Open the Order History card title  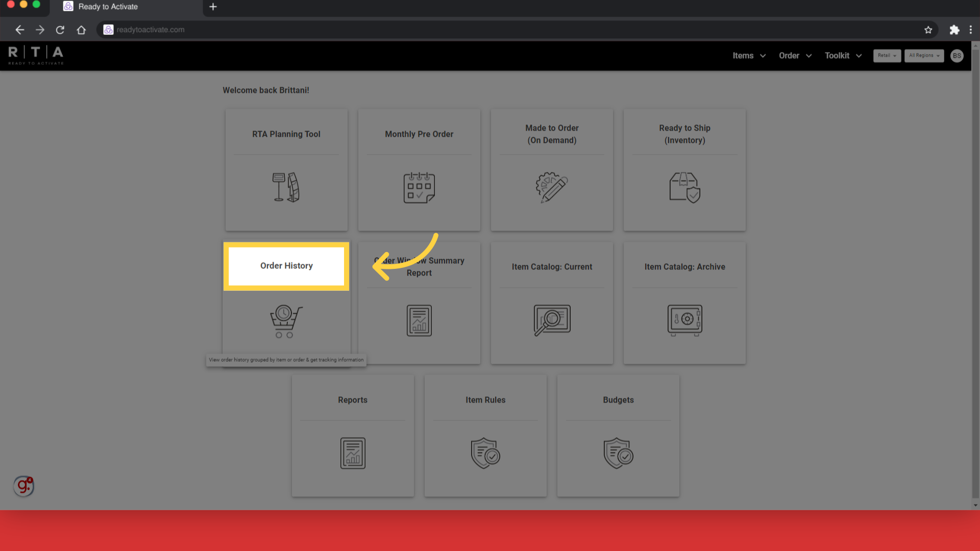click(x=286, y=266)
